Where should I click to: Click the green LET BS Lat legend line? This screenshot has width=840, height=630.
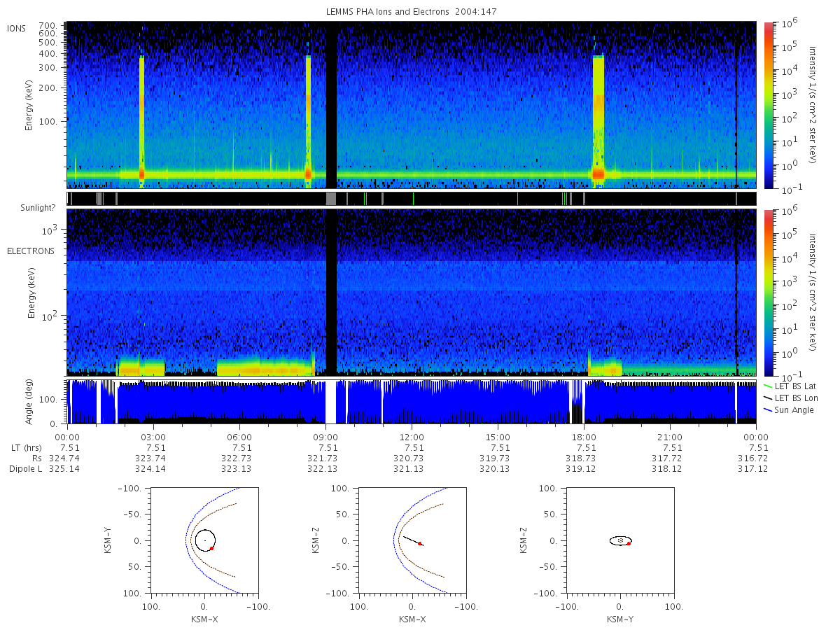pyautogui.click(x=766, y=386)
